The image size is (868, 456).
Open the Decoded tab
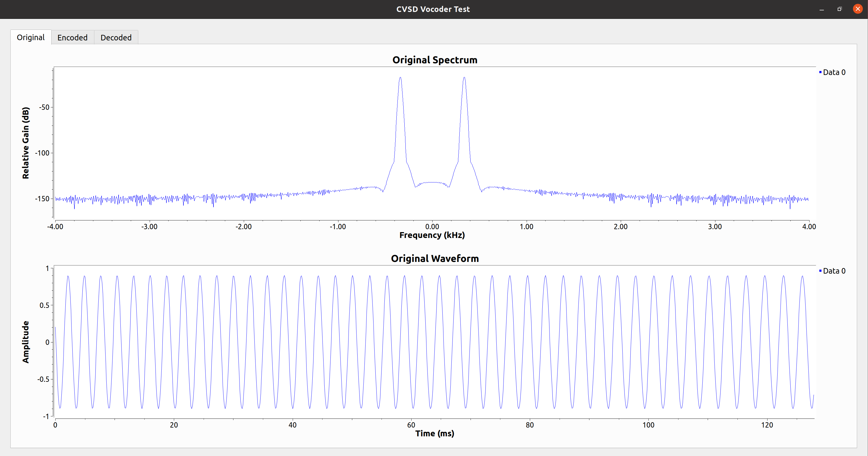(x=116, y=37)
